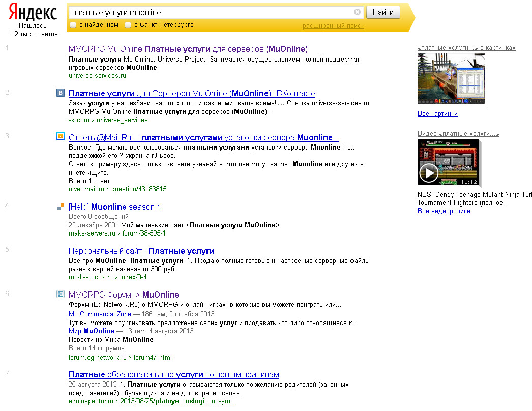This screenshot has height=411, width=532.
Task: Click the eduinspector.ru green URL
Action: [91, 401]
